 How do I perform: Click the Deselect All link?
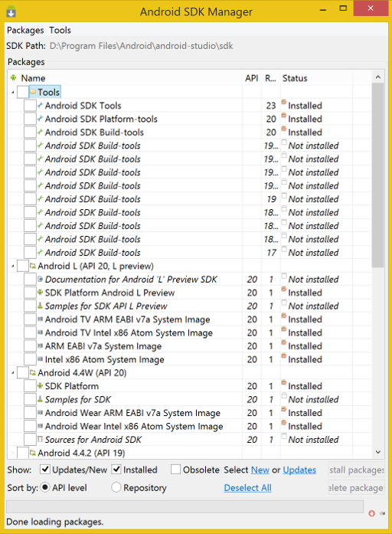point(248,488)
